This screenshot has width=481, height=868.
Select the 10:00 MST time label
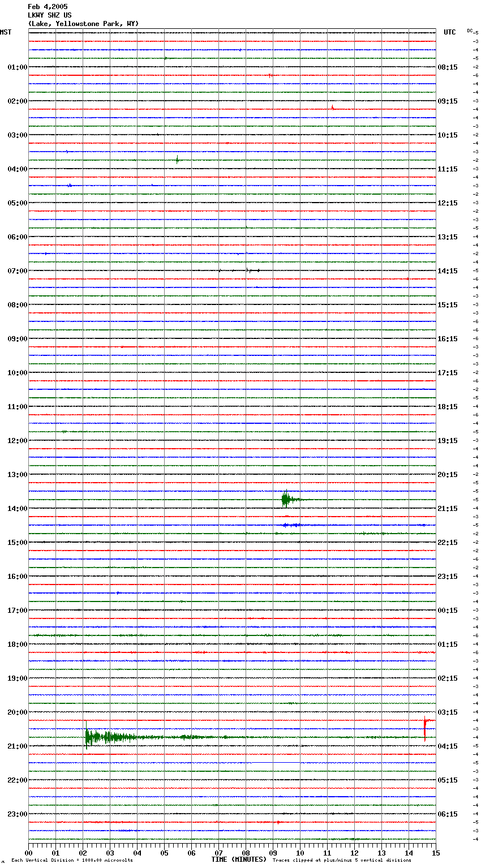click(x=17, y=373)
